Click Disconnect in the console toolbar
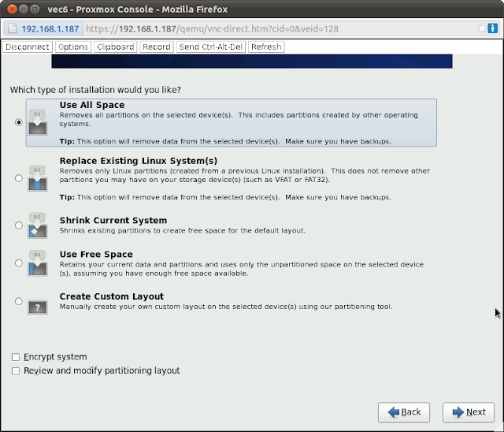 tap(27, 47)
